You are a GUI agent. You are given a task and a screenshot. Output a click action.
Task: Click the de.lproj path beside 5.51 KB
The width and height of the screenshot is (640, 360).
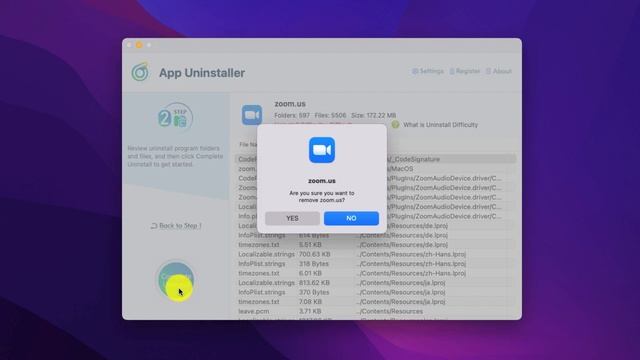(403, 245)
